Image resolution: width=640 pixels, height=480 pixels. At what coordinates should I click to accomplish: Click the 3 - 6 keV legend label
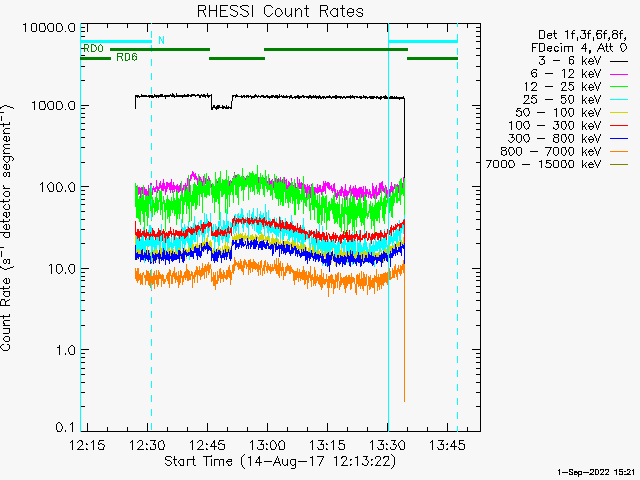pyautogui.click(x=569, y=61)
